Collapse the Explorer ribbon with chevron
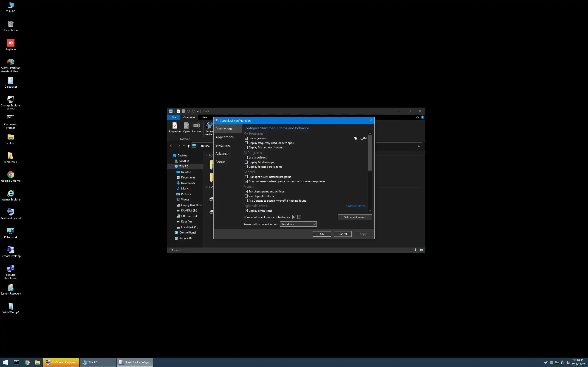 click(417, 117)
